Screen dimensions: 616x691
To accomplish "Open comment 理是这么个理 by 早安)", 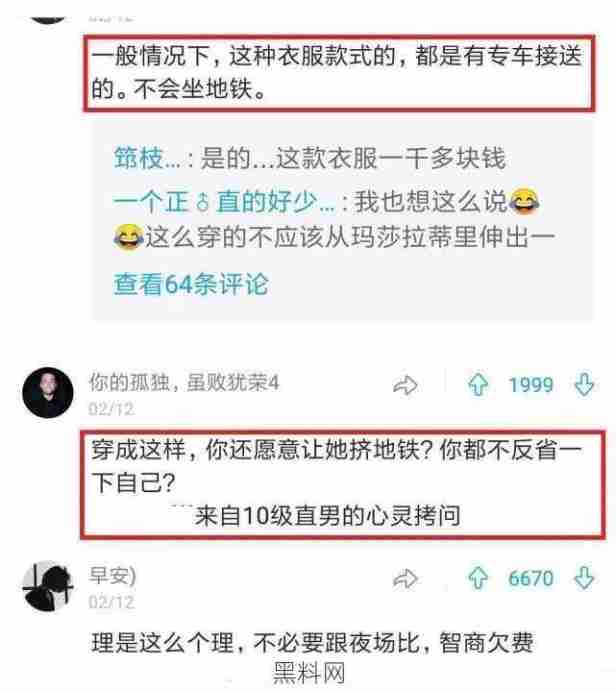I will pos(312,643).
